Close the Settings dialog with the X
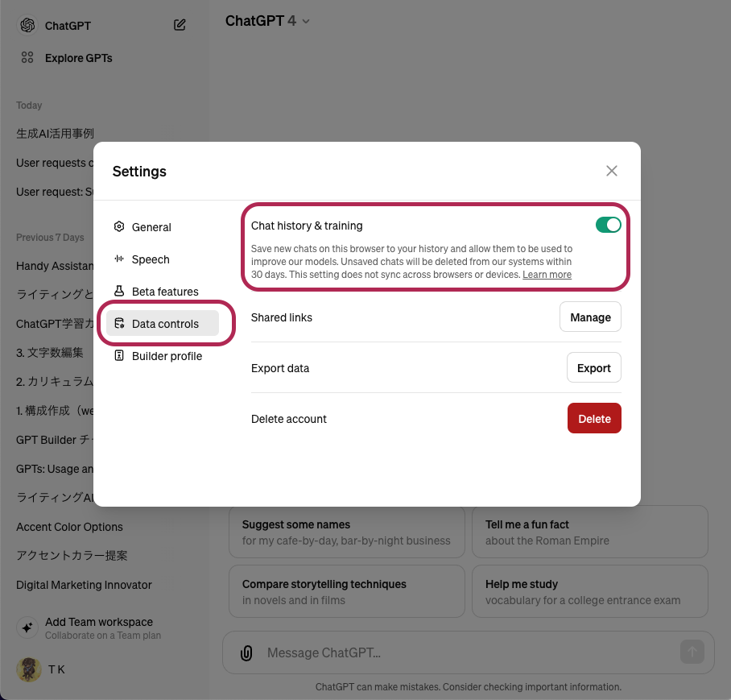This screenshot has width=731, height=700. [612, 171]
